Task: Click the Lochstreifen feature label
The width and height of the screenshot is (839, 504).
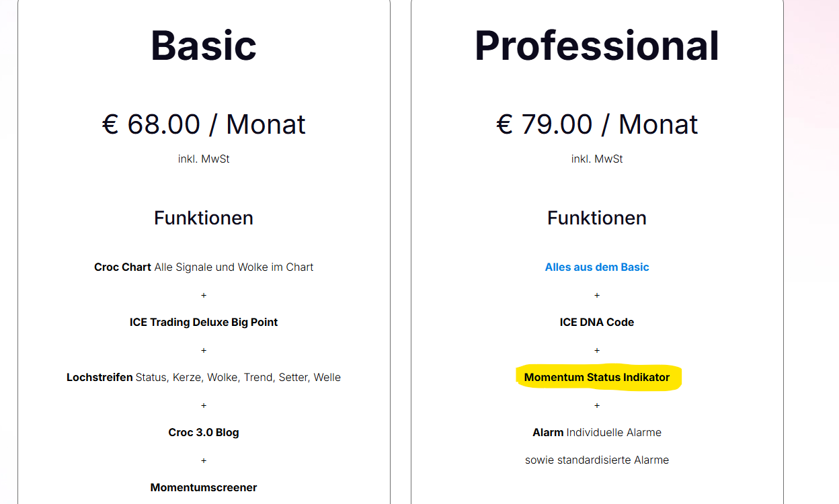Action: tap(99, 377)
